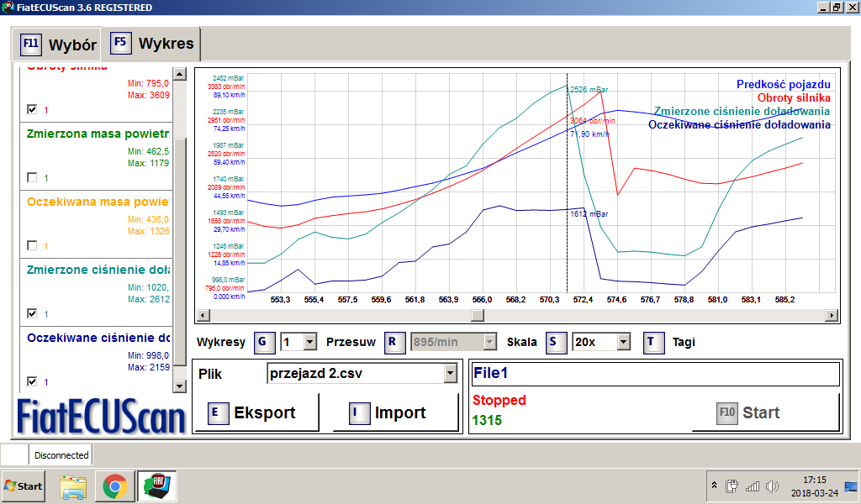Enable the Oczekiwana masa powietrza checkbox
The image size is (861, 504).
click(33, 245)
